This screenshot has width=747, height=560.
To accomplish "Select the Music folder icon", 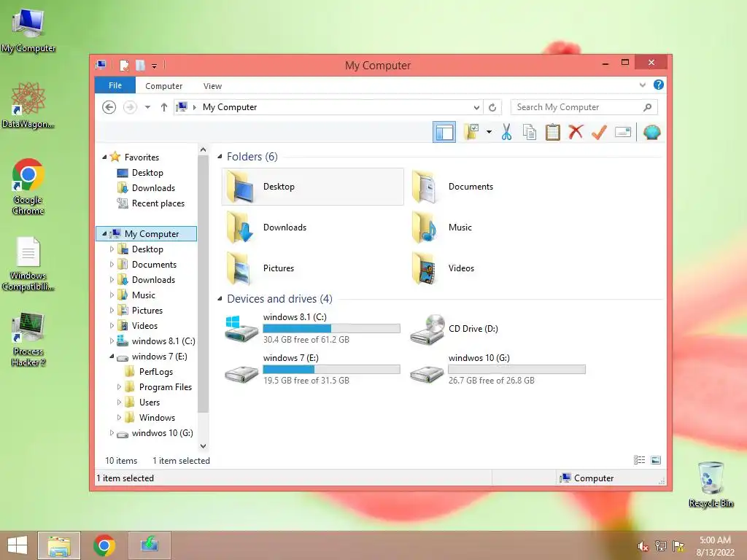I will tap(425, 227).
